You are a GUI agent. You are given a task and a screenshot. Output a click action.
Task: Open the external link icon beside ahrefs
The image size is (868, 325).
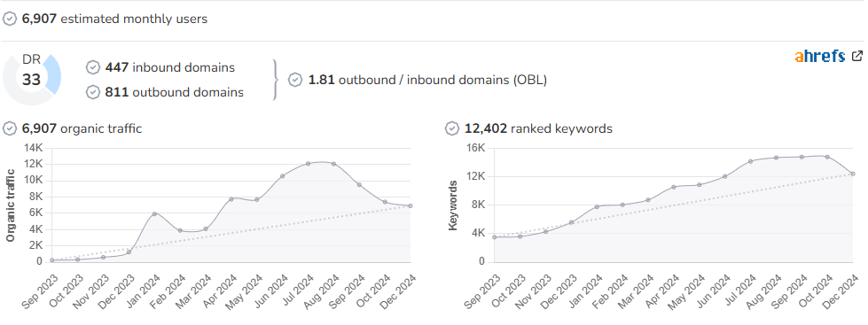[857, 56]
